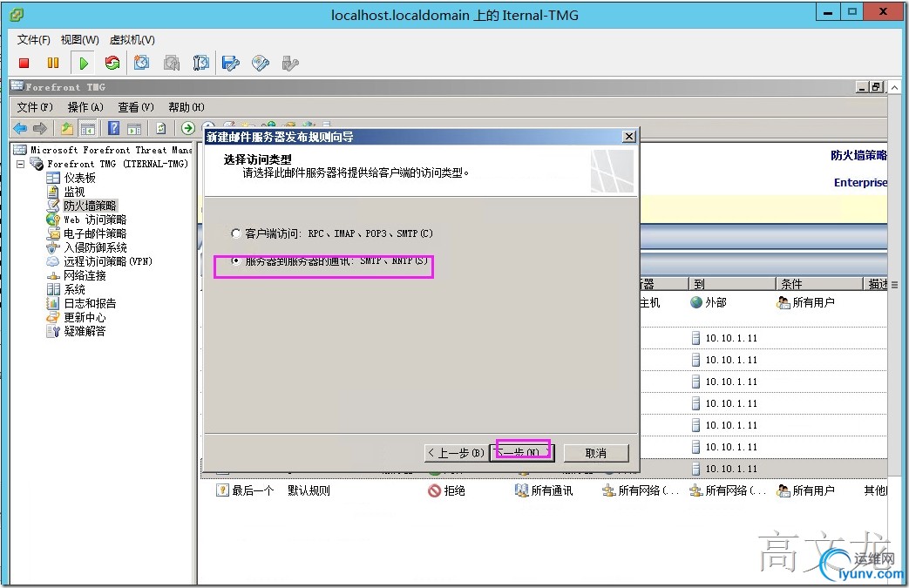Open snapshot manager wrench-clock icon
This screenshot has height=588, width=909.
point(200,63)
